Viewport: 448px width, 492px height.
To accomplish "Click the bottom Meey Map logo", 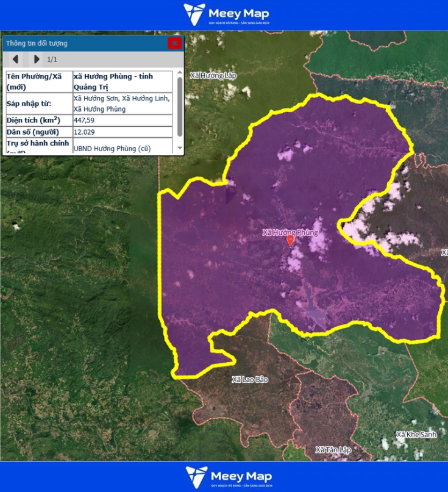I will point(228,477).
